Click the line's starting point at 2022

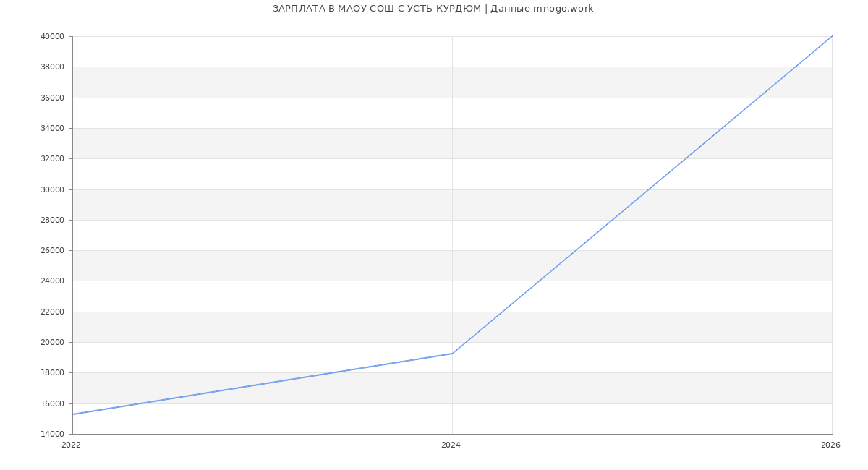pos(72,414)
